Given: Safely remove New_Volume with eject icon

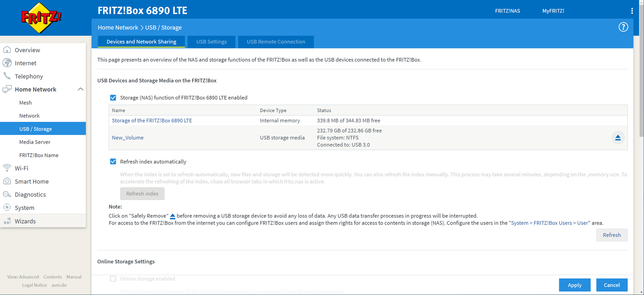Looking at the screenshot, I should pyautogui.click(x=618, y=138).
